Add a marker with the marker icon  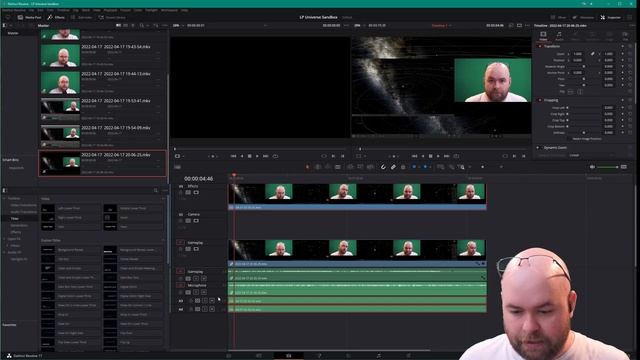(425, 167)
